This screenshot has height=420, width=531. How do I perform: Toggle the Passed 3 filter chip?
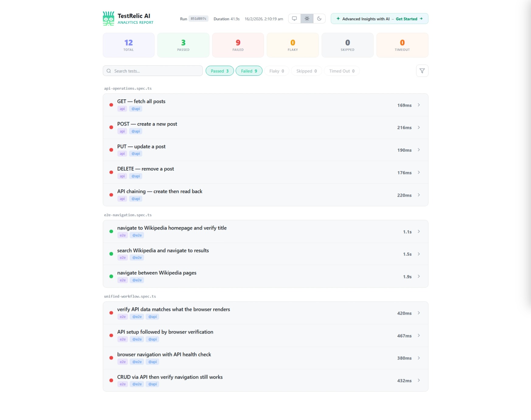pos(219,71)
